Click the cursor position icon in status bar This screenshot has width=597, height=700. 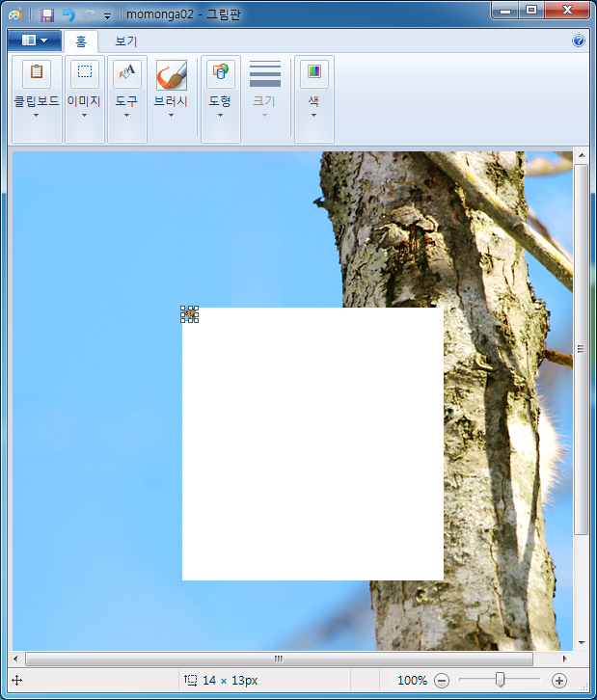pyautogui.click(x=17, y=681)
